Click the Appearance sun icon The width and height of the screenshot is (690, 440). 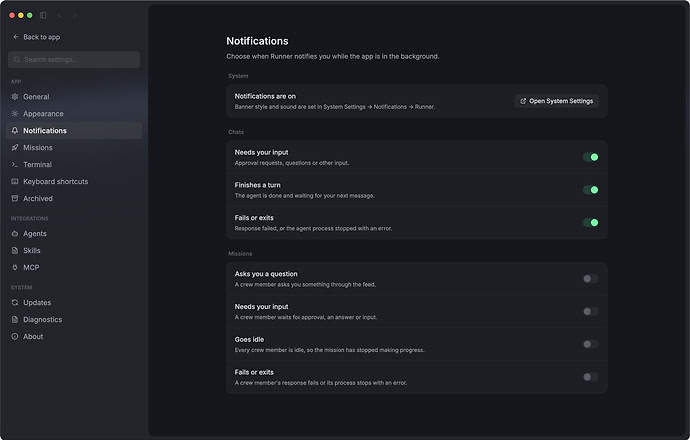point(15,114)
